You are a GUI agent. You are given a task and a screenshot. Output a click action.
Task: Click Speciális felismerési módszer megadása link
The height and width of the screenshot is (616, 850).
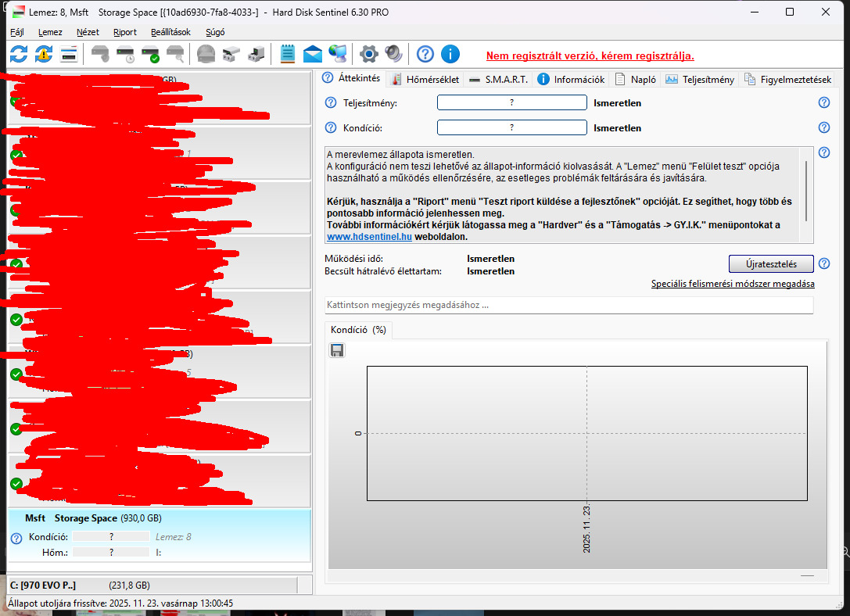733,283
